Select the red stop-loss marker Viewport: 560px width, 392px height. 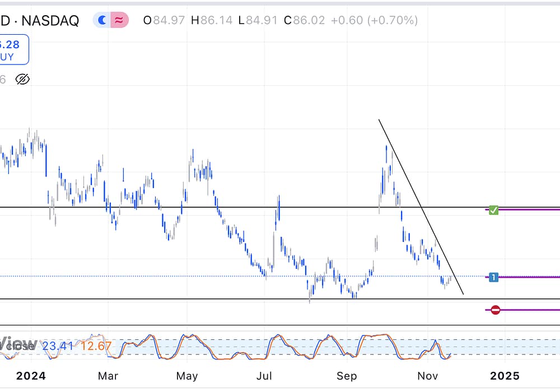point(495,310)
